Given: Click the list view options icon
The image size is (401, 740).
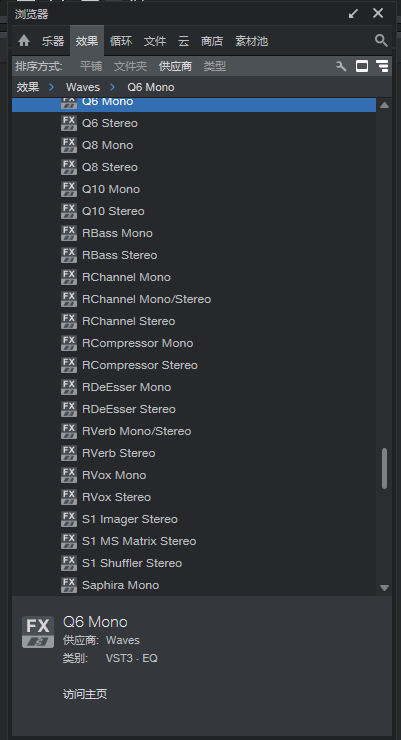Looking at the screenshot, I should [x=383, y=66].
